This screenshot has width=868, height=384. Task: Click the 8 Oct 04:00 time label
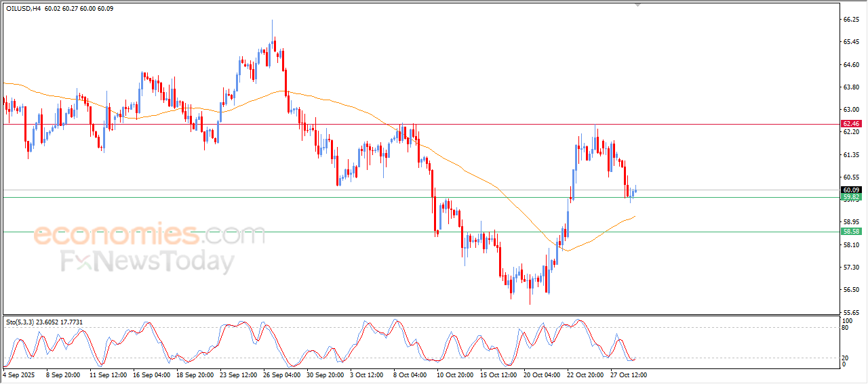point(409,374)
